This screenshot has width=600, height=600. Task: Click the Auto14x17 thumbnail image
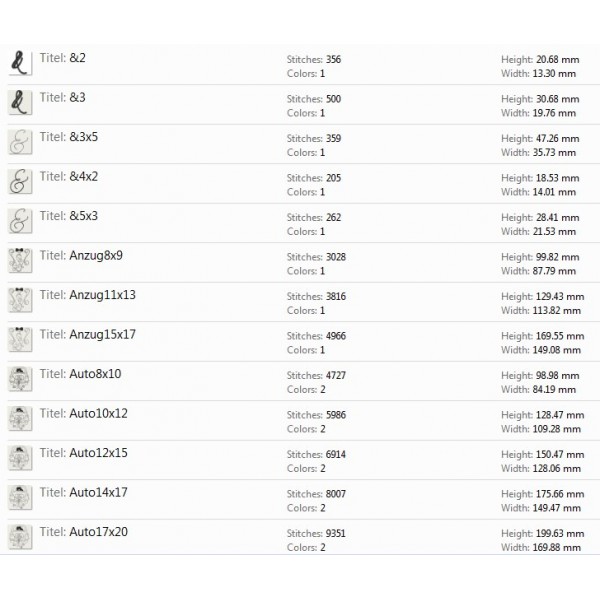point(19,498)
